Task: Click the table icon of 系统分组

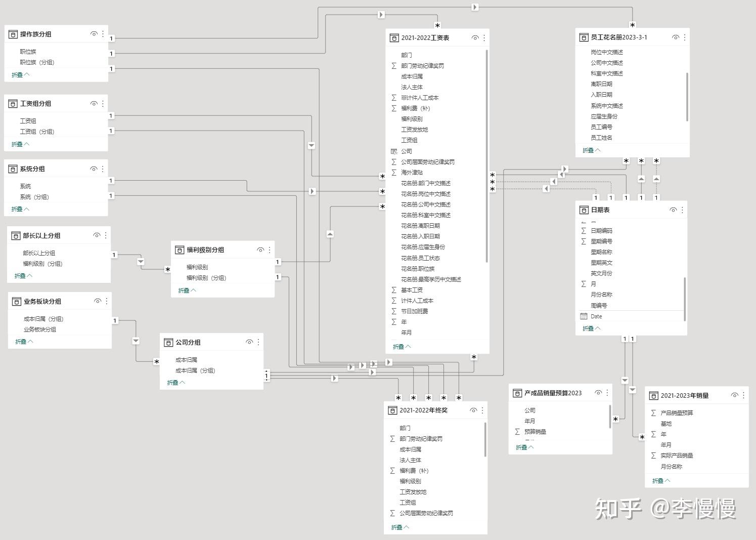Action: point(13,169)
